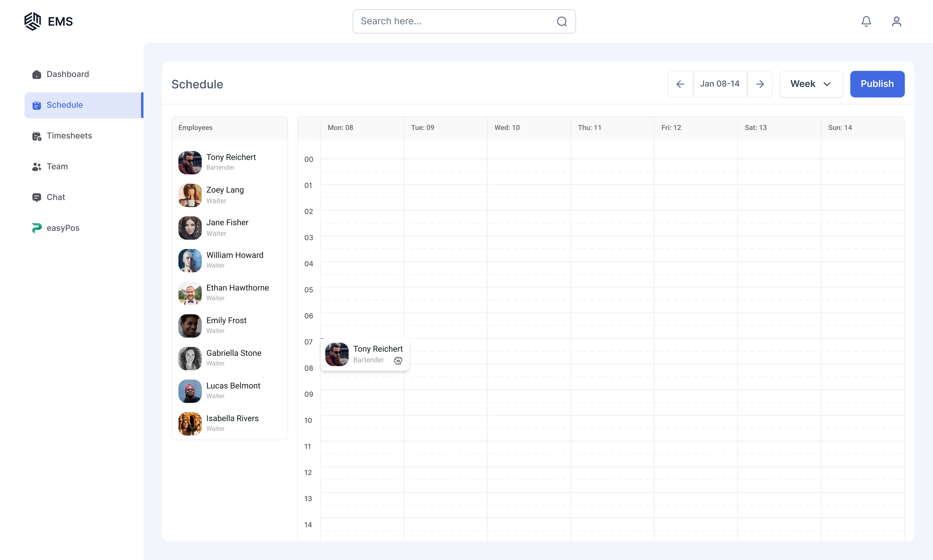The height and width of the screenshot is (560, 933).
Task: Open the Dashboard menu item
Action: tap(84, 74)
